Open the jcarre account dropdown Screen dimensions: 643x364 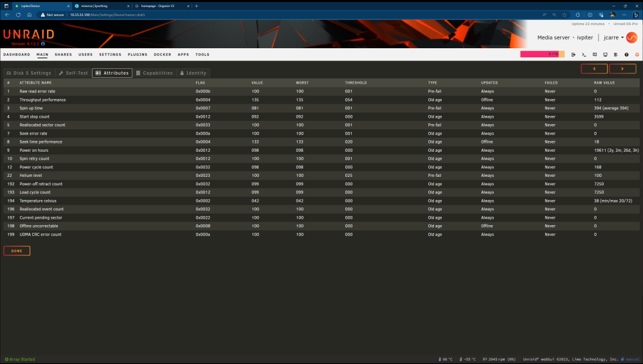point(613,37)
